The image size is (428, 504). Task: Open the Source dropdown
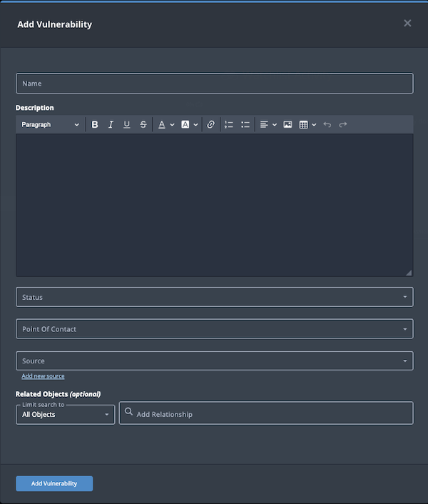(x=215, y=361)
